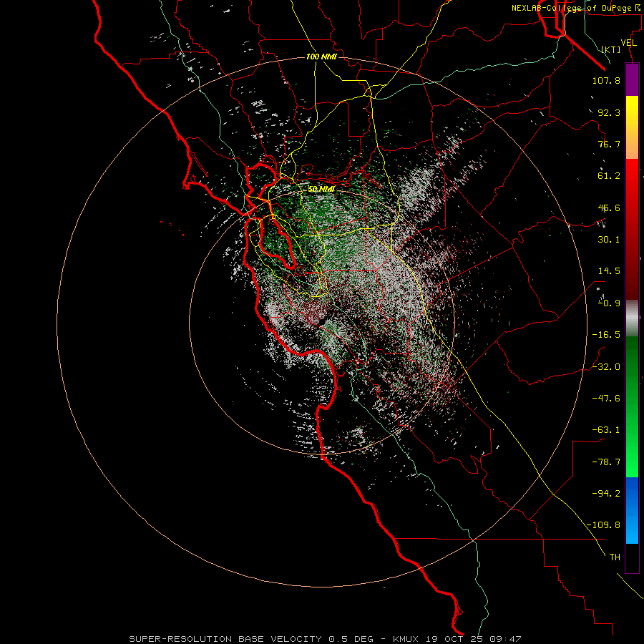Pick the yellow segment of velocity scale

click(x=632, y=112)
